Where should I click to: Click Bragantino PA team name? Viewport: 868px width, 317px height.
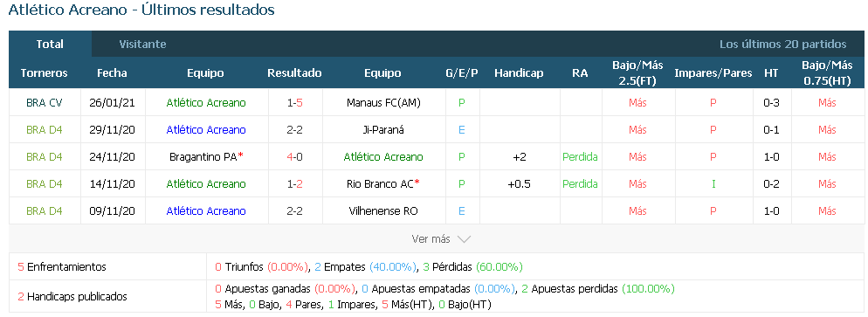(x=203, y=157)
